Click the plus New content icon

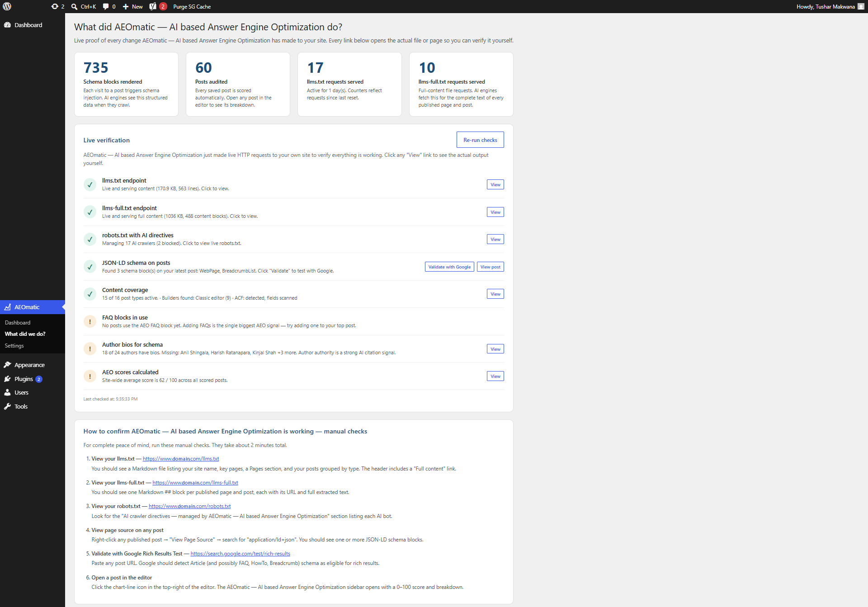[x=126, y=6]
